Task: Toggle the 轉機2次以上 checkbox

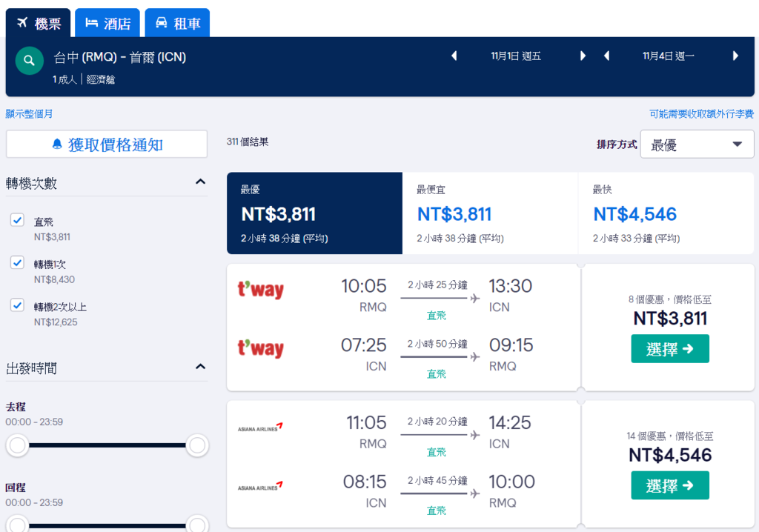Action: click(18, 305)
